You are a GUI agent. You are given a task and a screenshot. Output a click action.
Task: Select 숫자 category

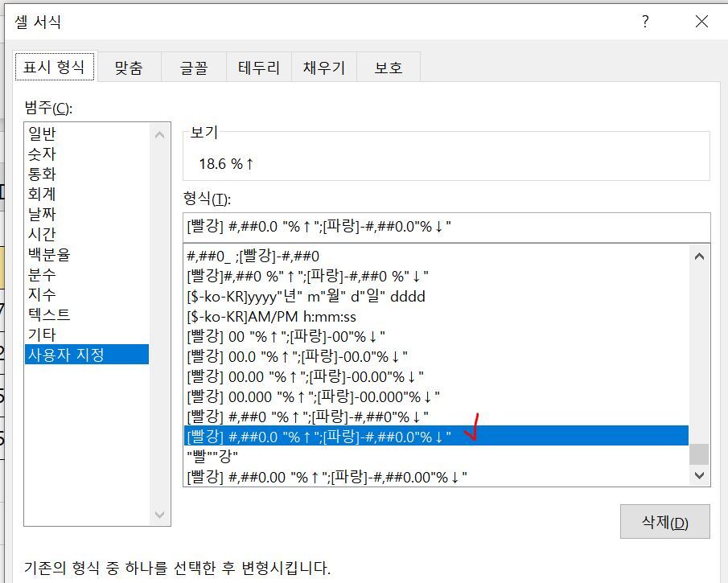click(87, 154)
